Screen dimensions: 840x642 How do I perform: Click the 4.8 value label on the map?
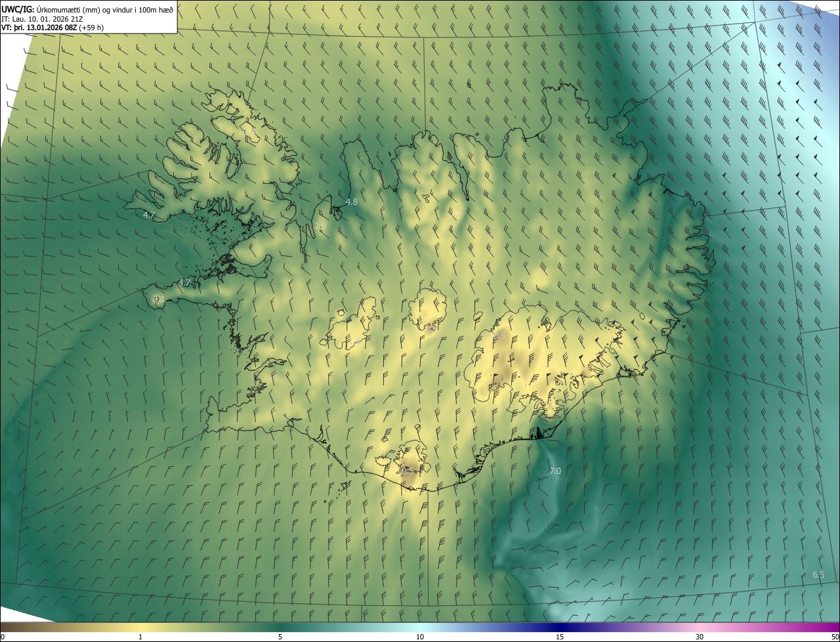point(352,202)
